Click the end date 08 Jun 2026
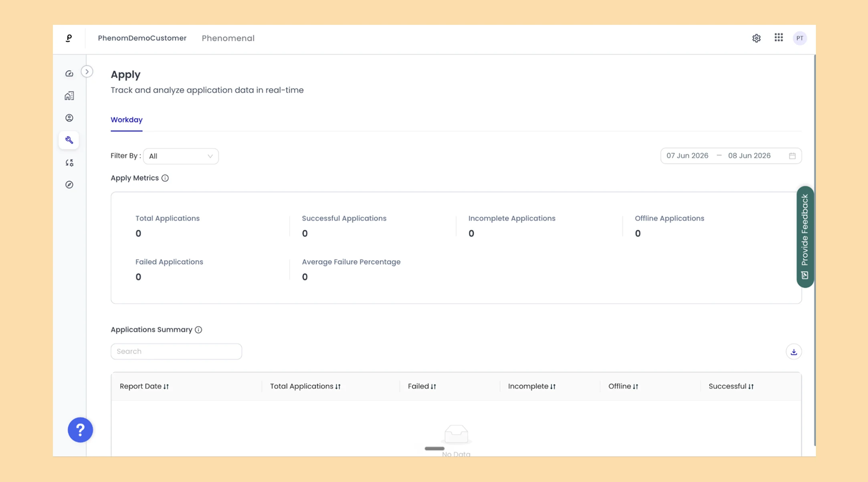 click(x=749, y=156)
